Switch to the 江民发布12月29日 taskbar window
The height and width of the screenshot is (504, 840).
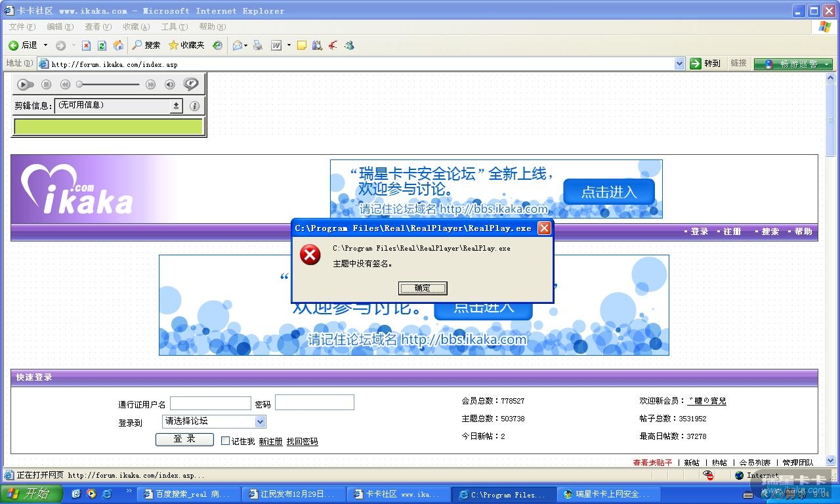coord(293,494)
